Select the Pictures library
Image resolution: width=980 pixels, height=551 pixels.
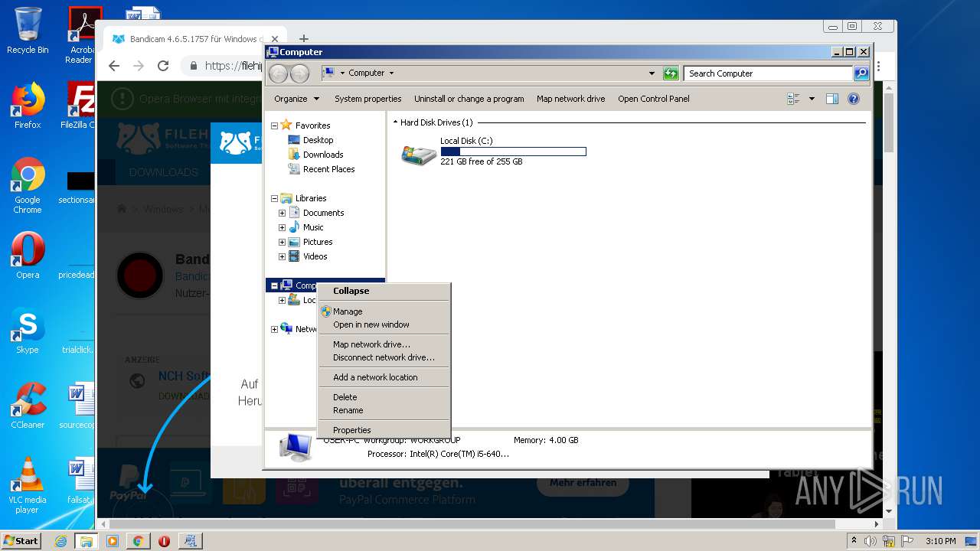point(317,242)
